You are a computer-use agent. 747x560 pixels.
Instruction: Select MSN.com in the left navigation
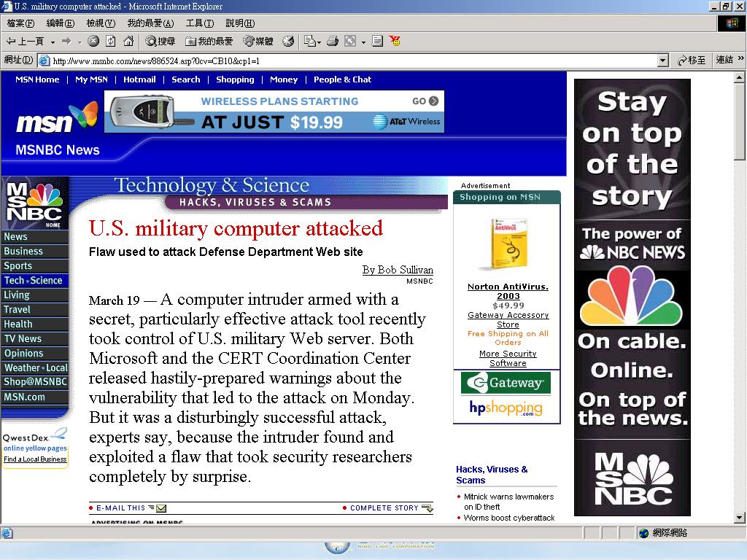coord(35,397)
